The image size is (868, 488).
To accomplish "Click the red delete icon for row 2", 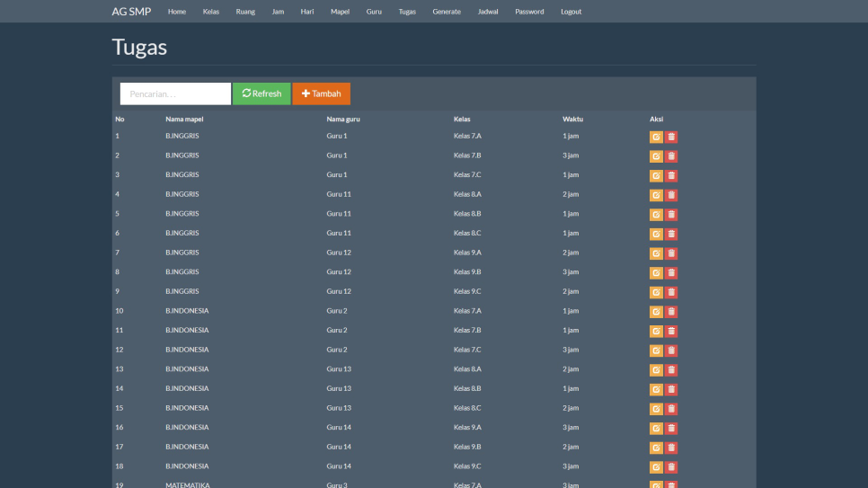I will point(671,156).
